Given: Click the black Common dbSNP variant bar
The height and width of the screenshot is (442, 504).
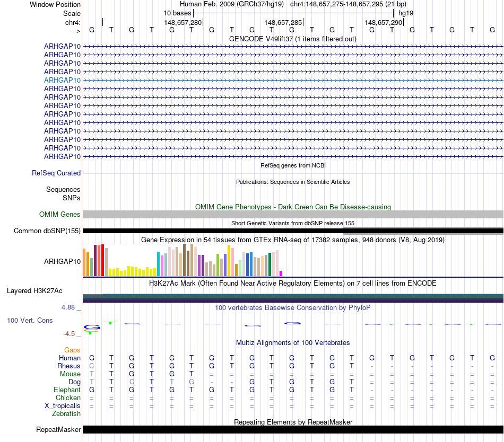Looking at the screenshot, I should coord(293,231).
